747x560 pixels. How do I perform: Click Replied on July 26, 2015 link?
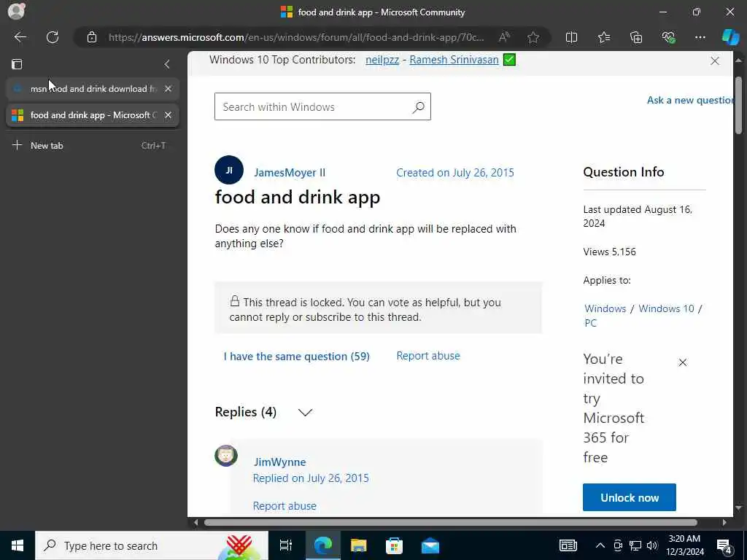(311, 478)
